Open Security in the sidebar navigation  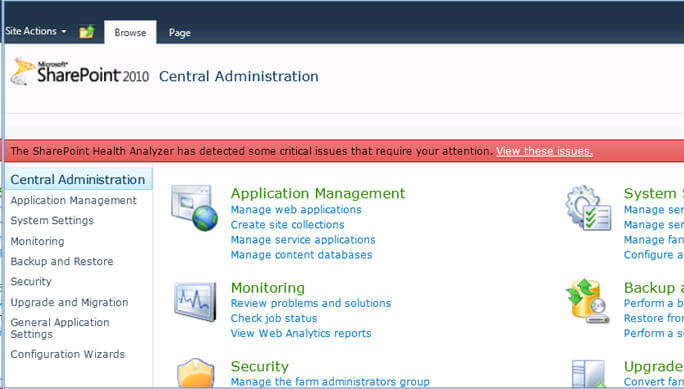(x=31, y=282)
